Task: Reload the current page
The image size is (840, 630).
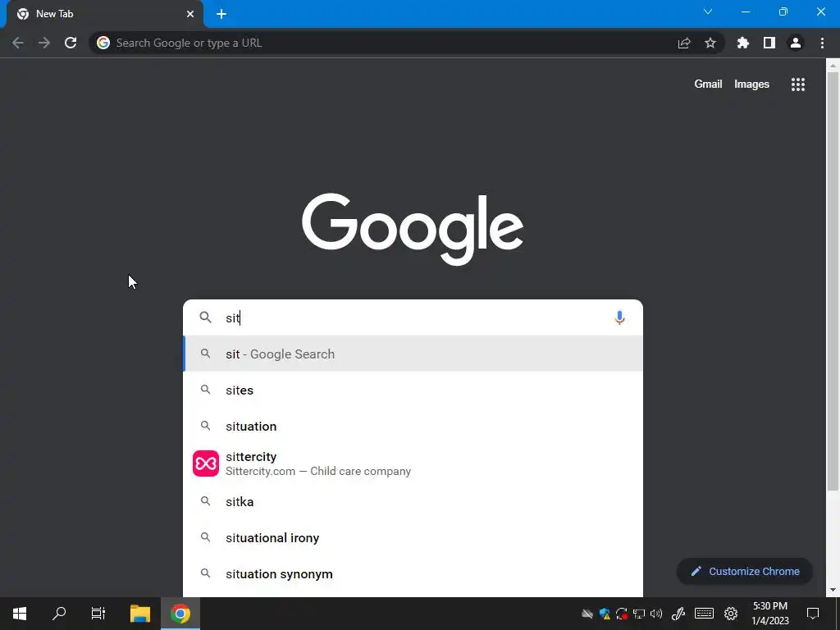Action: pyautogui.click(x=71, y=43)
